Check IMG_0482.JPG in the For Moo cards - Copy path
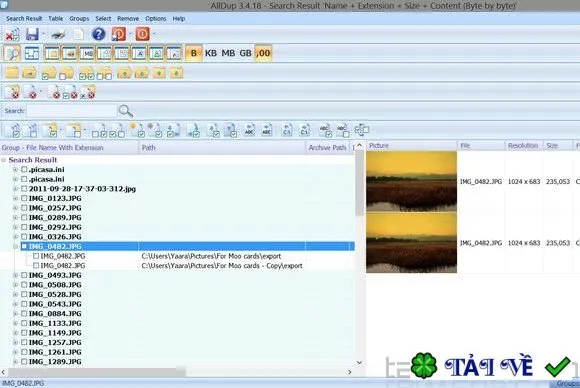 [36, 266]
